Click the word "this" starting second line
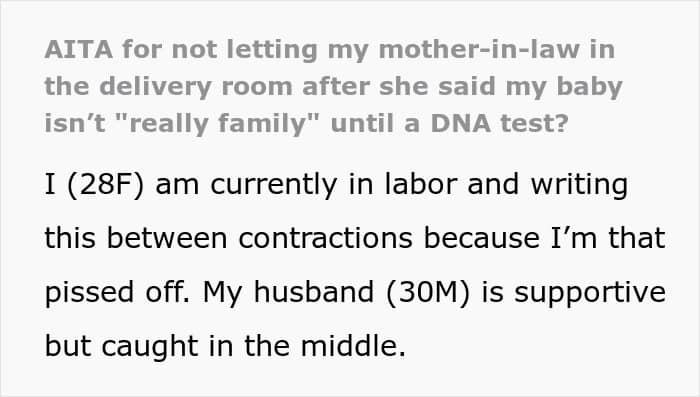This screenshot has height=397, width=700. [x=70, y=238]
